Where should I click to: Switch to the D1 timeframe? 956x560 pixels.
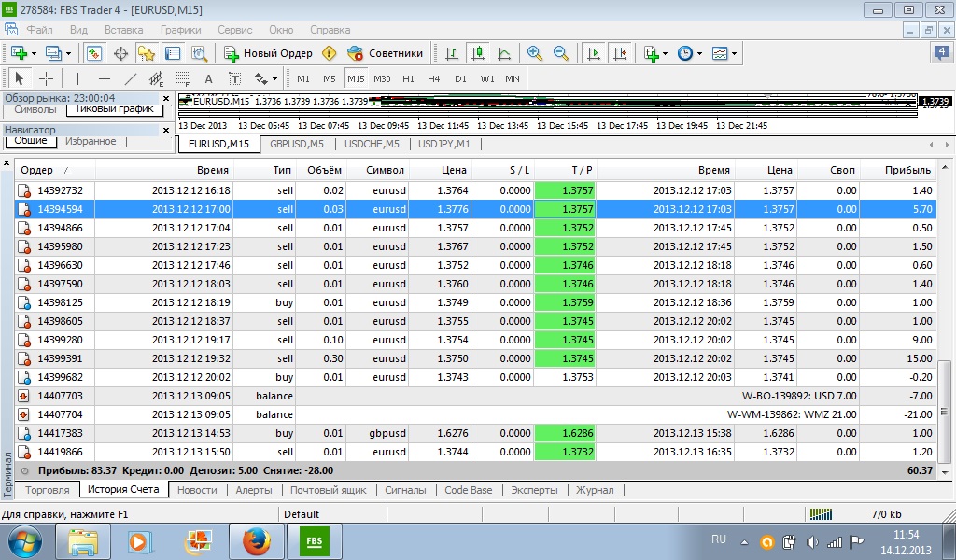(x=460, y=78)
